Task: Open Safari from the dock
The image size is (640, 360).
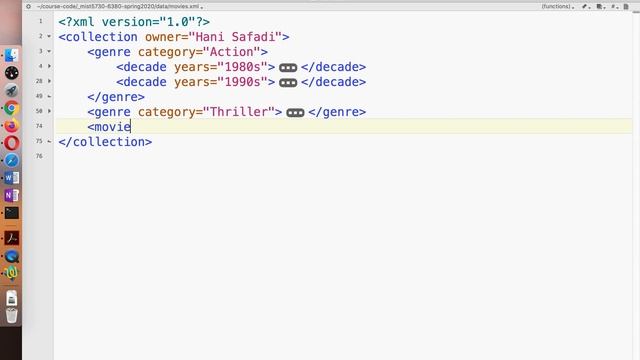Action: coord(11,160)
